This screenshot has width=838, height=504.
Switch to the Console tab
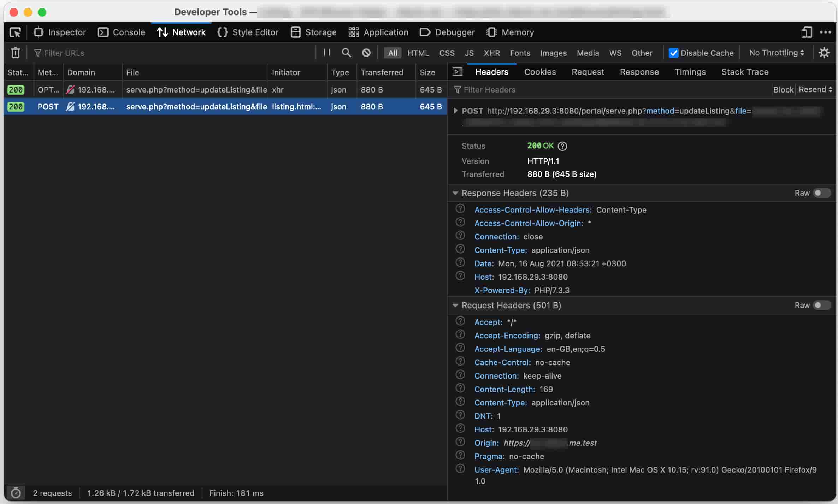coord(122,32)
